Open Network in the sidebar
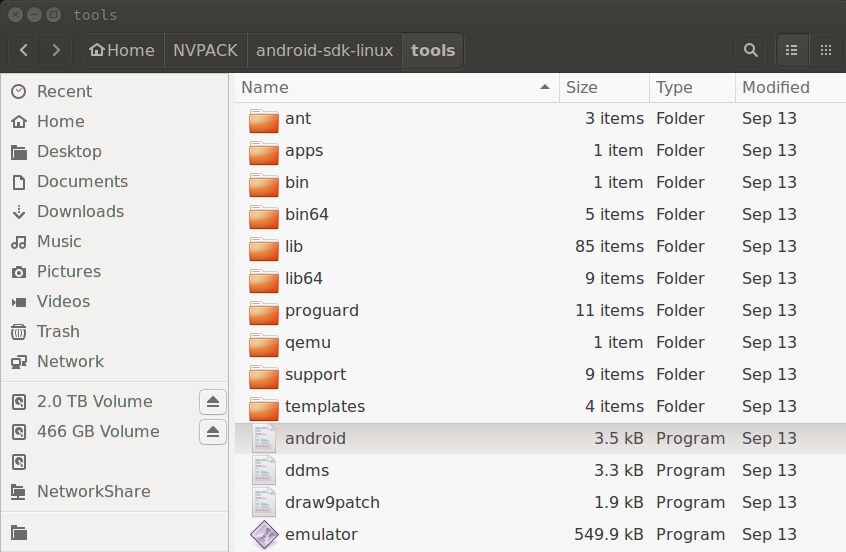This screenshot has height=552, width=846. [x=114, y=362]
